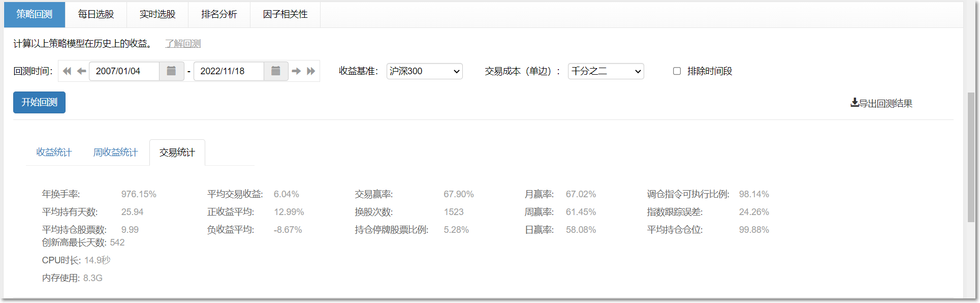The width and height of the screenshot is (980, 303).
Task: Click the 回测时间 label
Action: [33, 71]
